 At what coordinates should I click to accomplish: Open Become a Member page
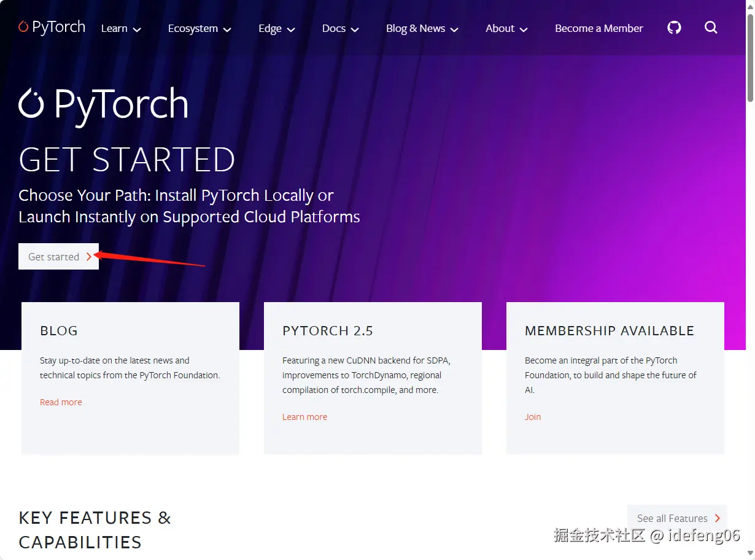coord(599,28)
